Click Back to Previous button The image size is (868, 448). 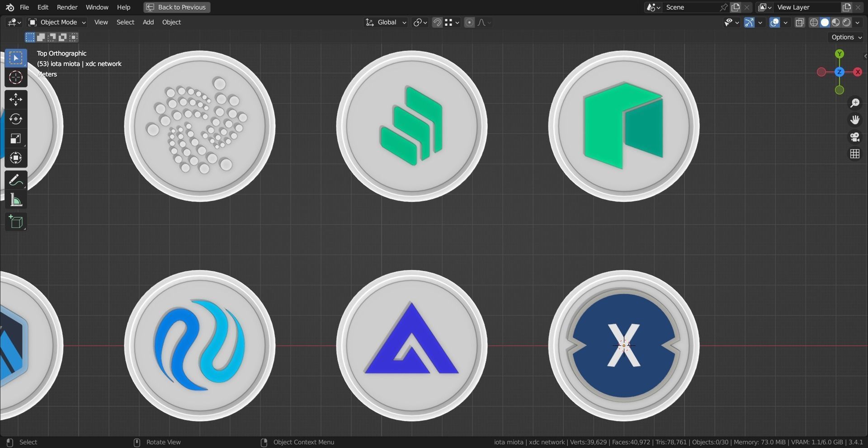[177, 7]
